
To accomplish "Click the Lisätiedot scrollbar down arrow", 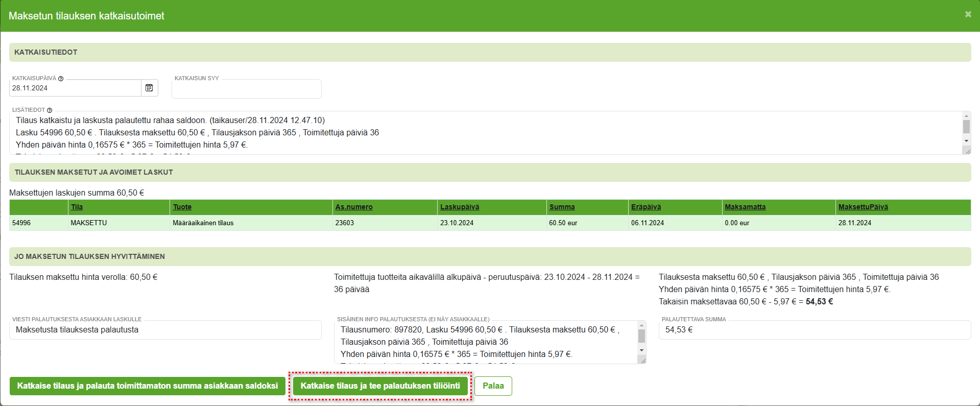I will [x=966, y=141].
